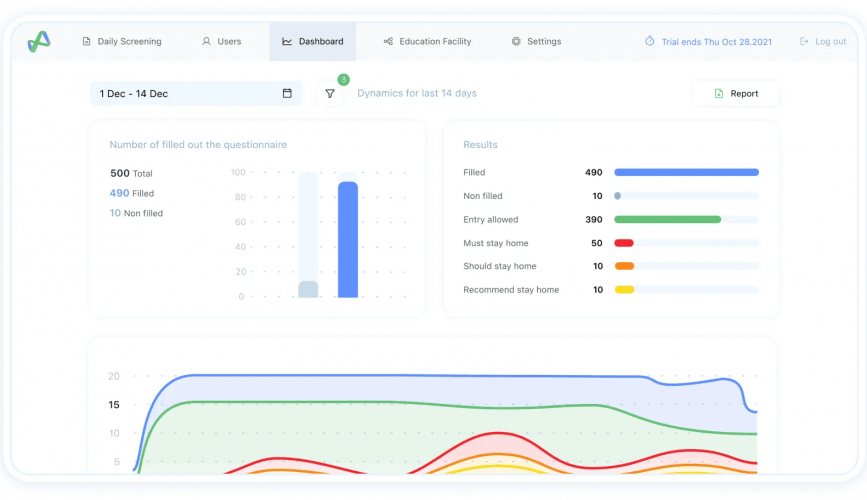Click the yellow Recommend stay home bar
Screen dimensions: 867x500
pyautogui.click(x=624, y=289)
